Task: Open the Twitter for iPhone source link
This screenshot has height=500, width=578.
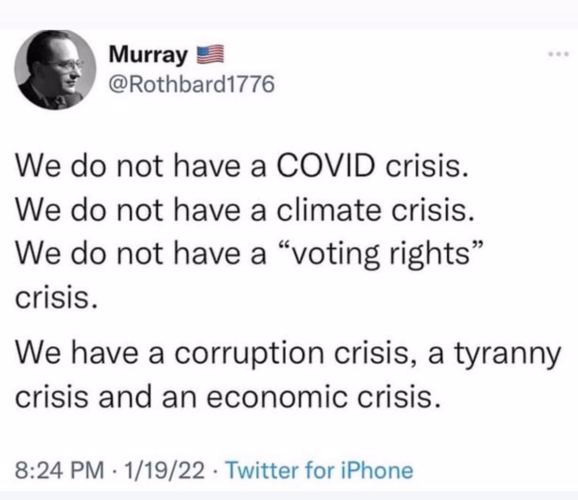Action: [319, 470]
